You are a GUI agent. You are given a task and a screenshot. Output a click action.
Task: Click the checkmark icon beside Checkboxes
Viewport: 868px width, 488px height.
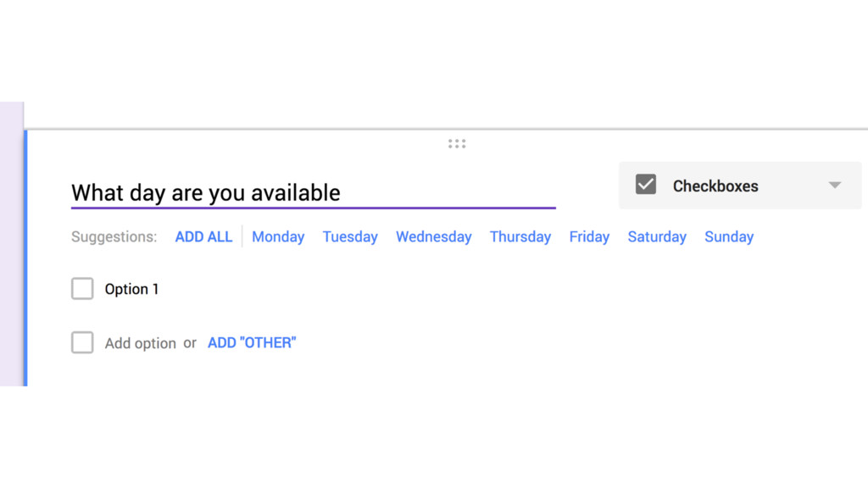point(645,184)
